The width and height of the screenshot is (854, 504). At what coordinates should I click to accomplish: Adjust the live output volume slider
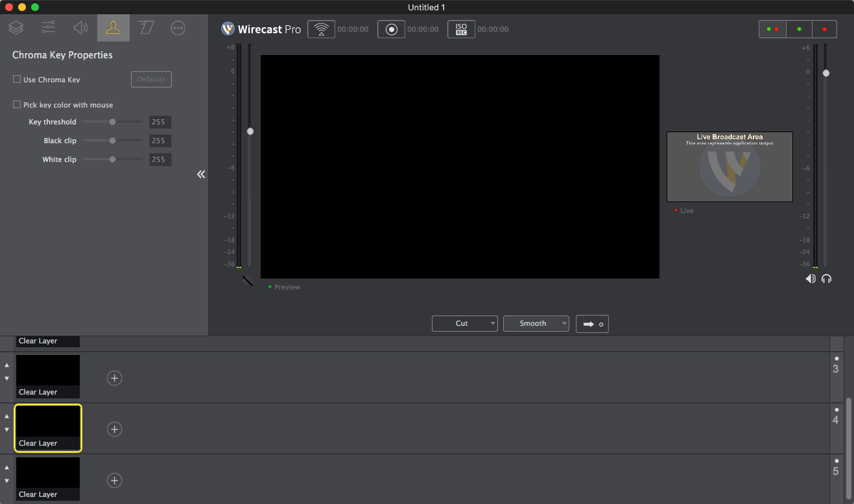click(826, 73)
